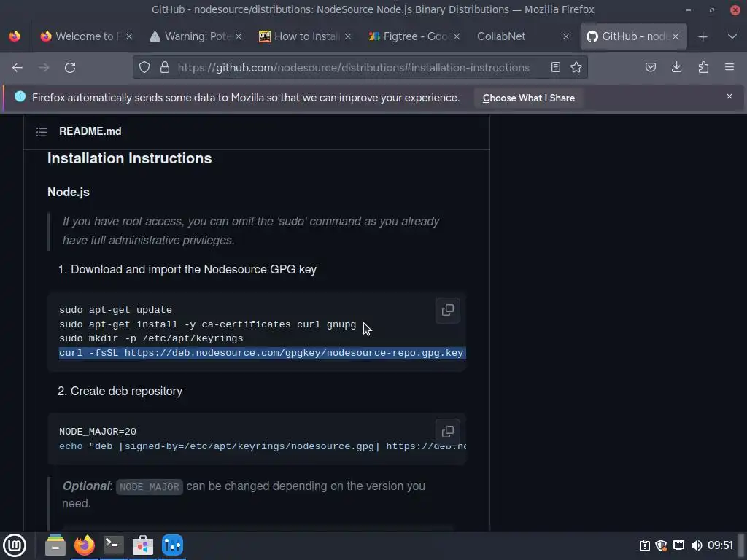Click the Firefox taskbar icon
The image size is (747, 560).
point(85,545)
